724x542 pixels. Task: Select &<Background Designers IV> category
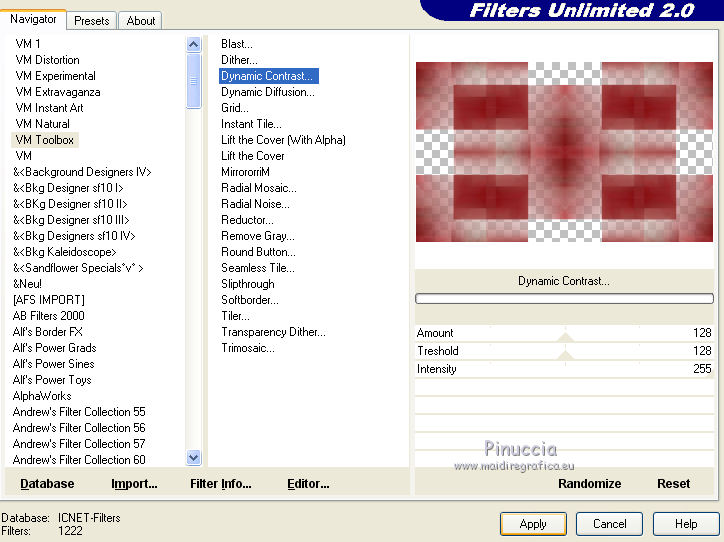pyautogui.click(x=82, y=172)
